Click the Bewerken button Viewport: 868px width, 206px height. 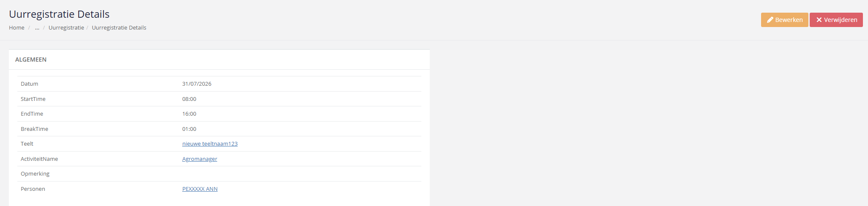click(x=785, y=20)
